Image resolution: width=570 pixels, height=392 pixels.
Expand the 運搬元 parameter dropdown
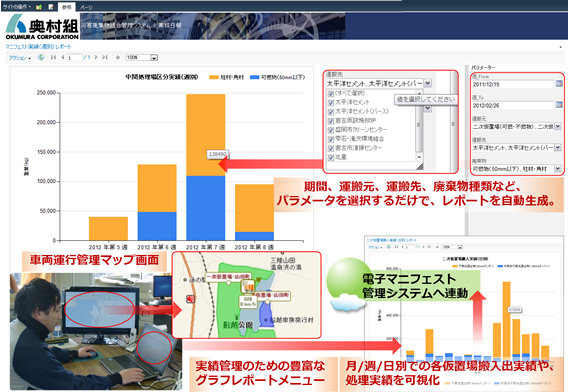(x=557, y=127)
